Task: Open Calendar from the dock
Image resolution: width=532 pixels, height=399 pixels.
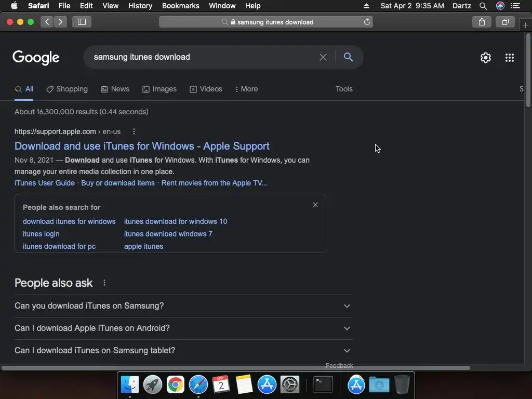Action: [221, 384]
